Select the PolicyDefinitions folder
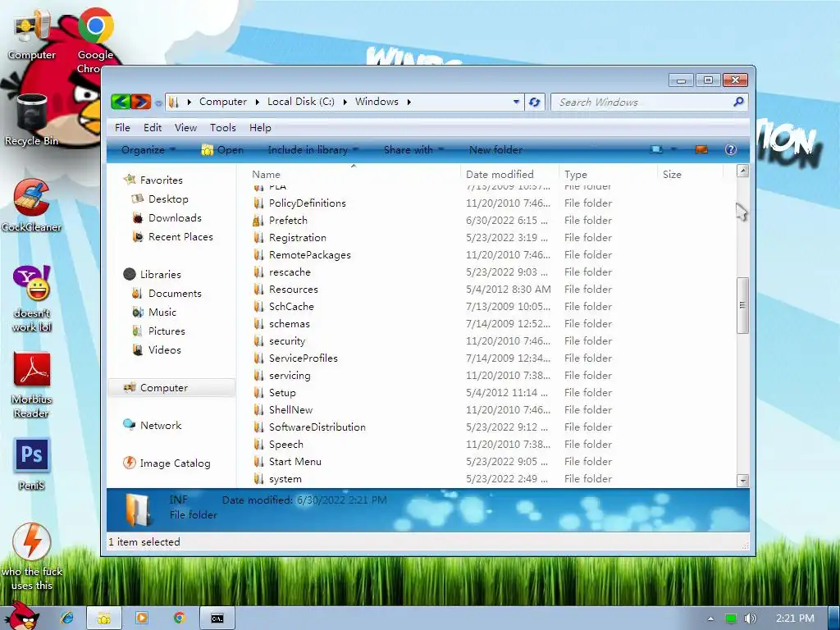The height and width of the screenshot is (630, 840). (308, 203)
